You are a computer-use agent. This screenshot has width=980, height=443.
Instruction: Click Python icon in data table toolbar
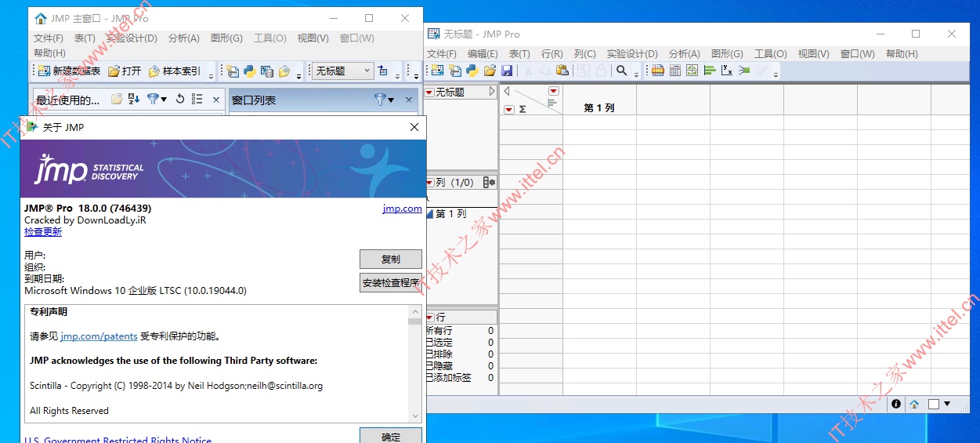(472, 71)
